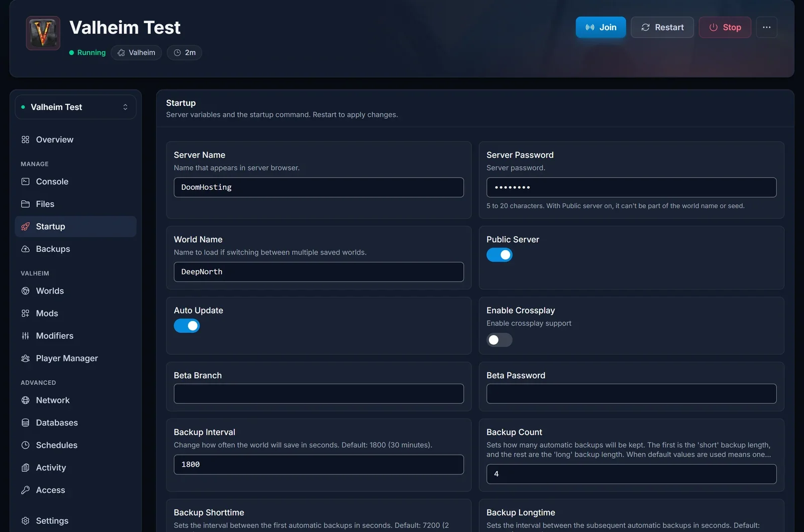Click the Databases stack icon
The width and height of the screenshot is (804, 532).
[26, 423]
